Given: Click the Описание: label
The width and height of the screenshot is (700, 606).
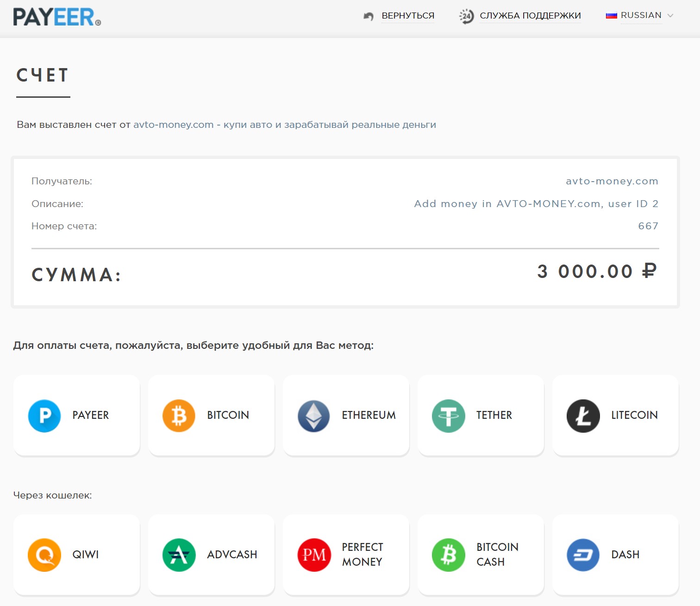Looking at the screenshot, I should click(x=57, y=204).
